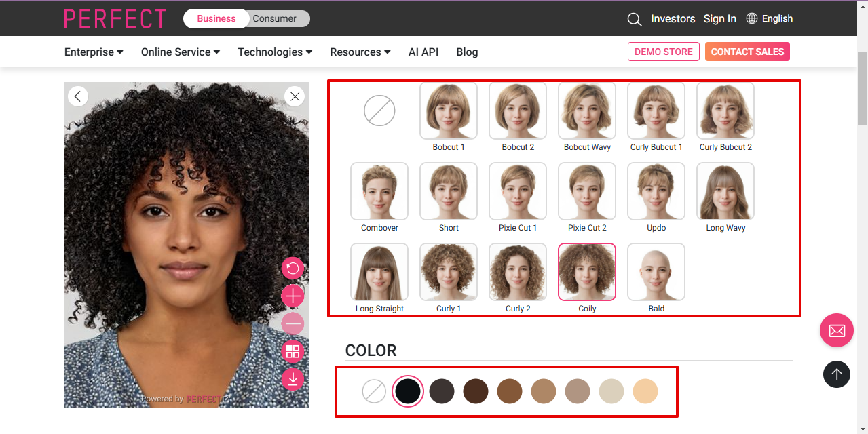Switch to Consumer toggle option

click(x=275, y=18)
